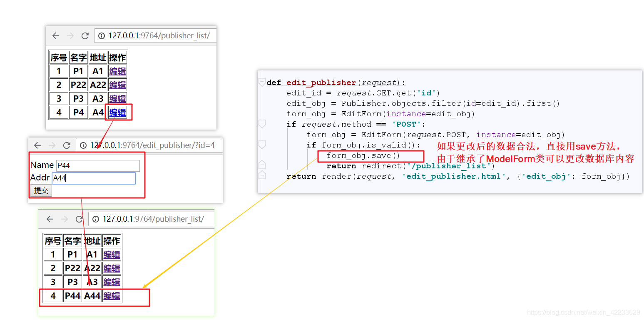
Task: Click the A44 table cell
Action: coord(92,296)
